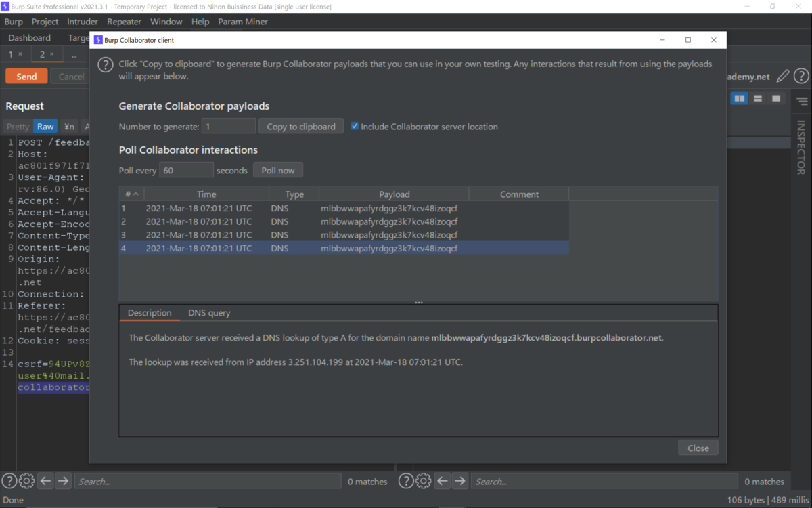The width and height of the screenshot is (812, 508).
Task: Sort interactions by Comment column header
Action: click(519, 194)
